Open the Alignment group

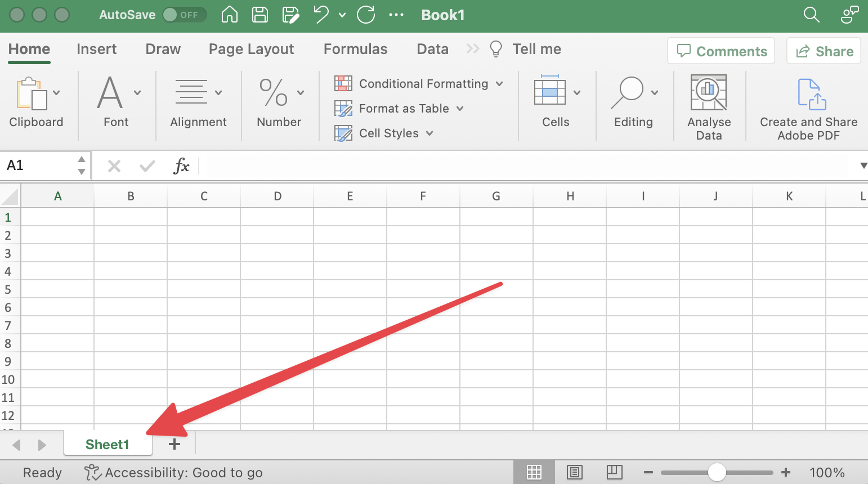198,102
